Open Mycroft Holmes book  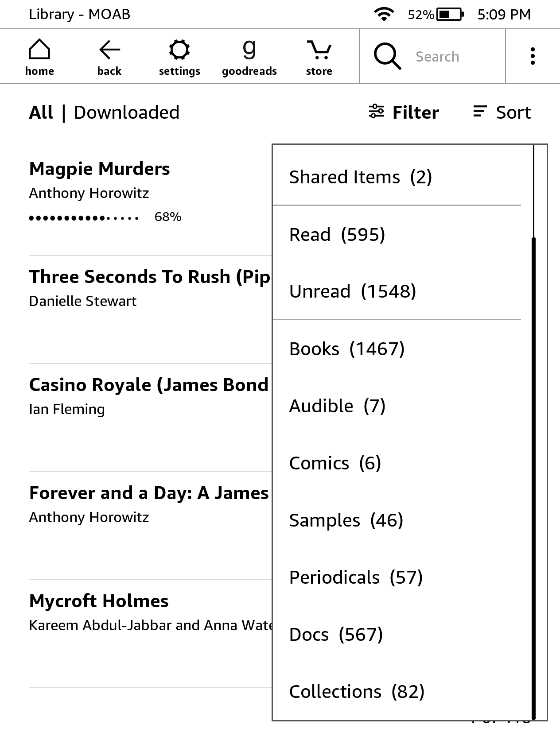(99, 601)
